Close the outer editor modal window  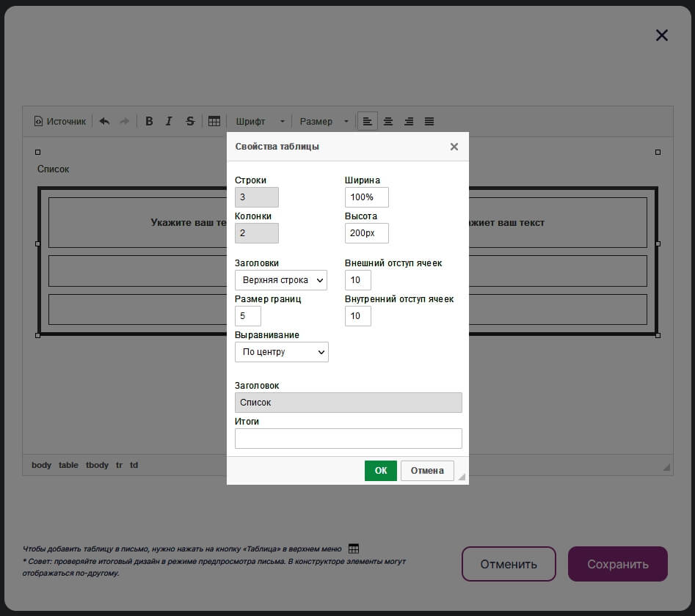[662, 35]
